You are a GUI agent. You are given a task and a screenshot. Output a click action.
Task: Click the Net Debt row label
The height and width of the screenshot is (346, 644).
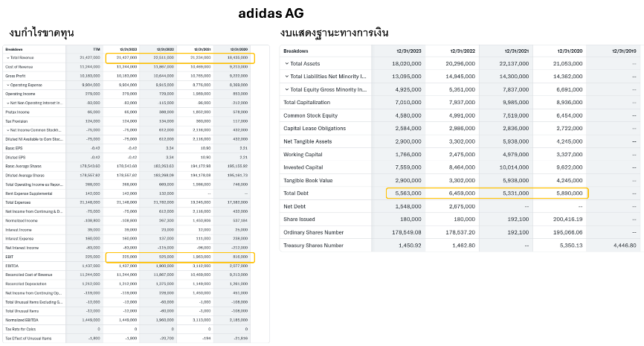coord(294,206)
